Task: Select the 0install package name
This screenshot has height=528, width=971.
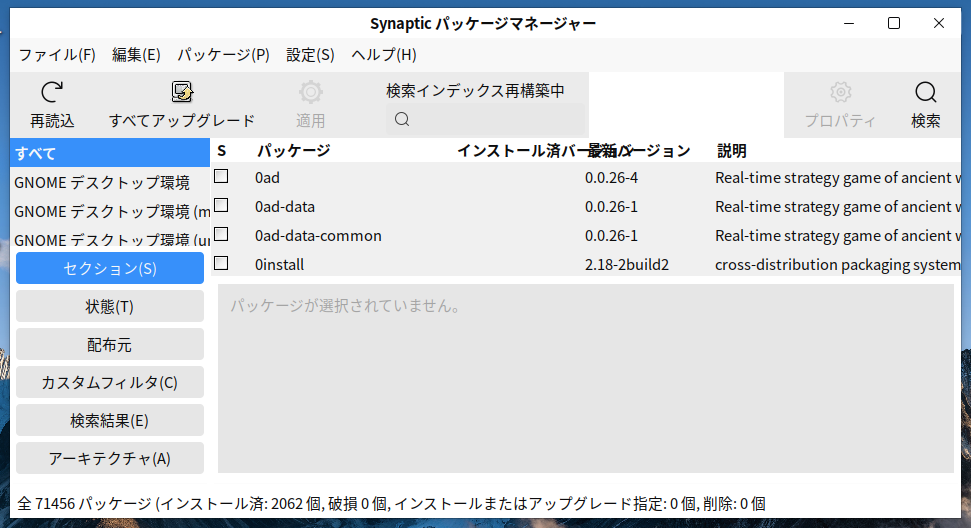Action: pos(279,265)
